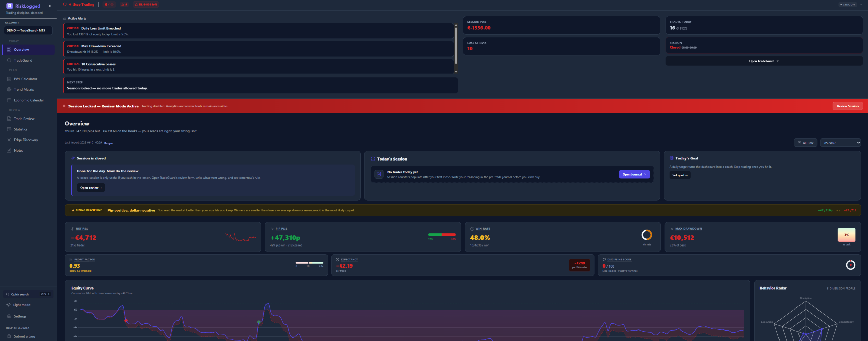Click the Settings gear icon

(9, 316)
